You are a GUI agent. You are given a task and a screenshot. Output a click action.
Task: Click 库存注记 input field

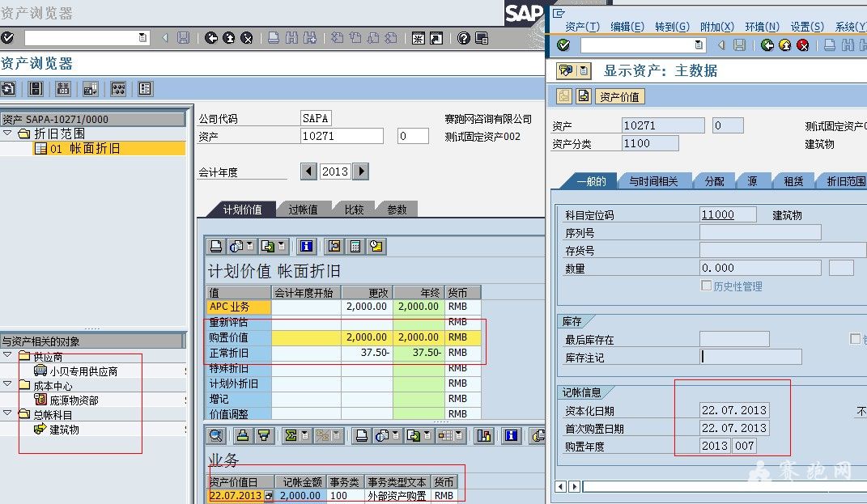pos(751,357)
